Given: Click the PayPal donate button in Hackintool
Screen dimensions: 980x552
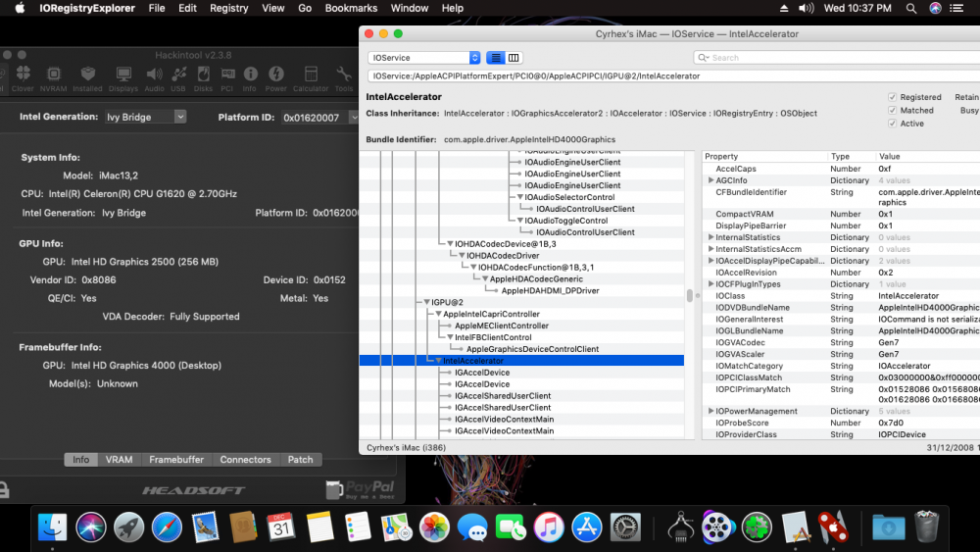Looking at the screenshot, I should [x=361, y=489].
